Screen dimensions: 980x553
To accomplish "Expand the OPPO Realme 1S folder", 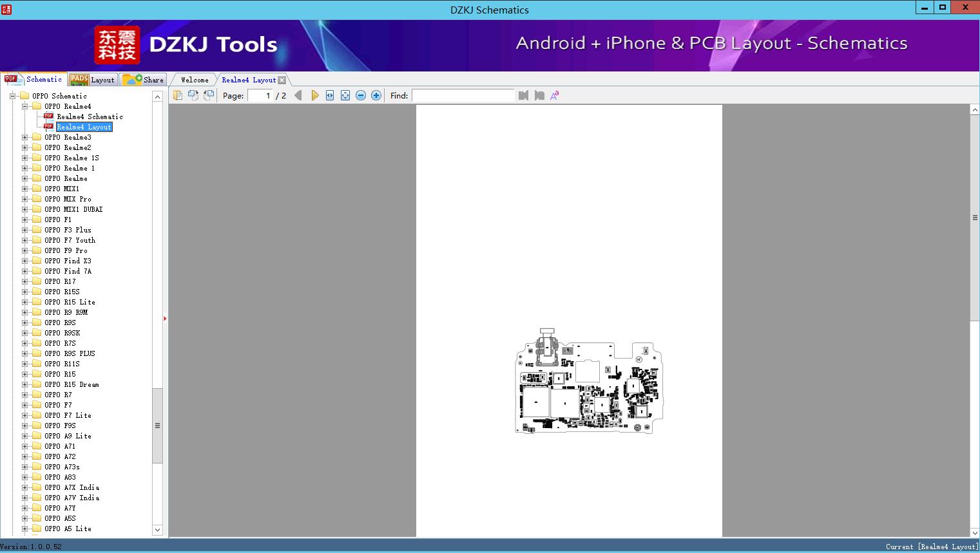I will point(24,158).
